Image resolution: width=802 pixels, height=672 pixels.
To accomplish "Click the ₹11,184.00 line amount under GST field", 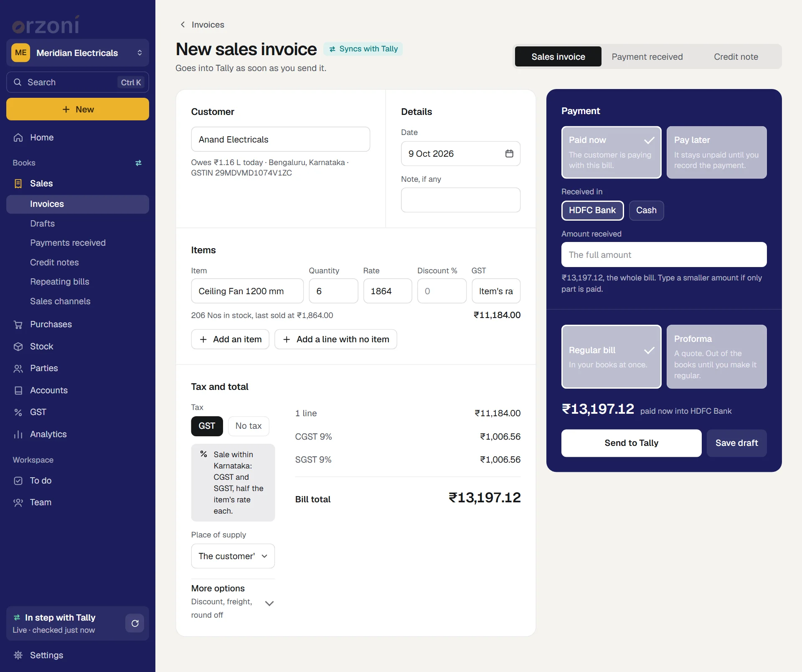I will [x=497, y=315].
